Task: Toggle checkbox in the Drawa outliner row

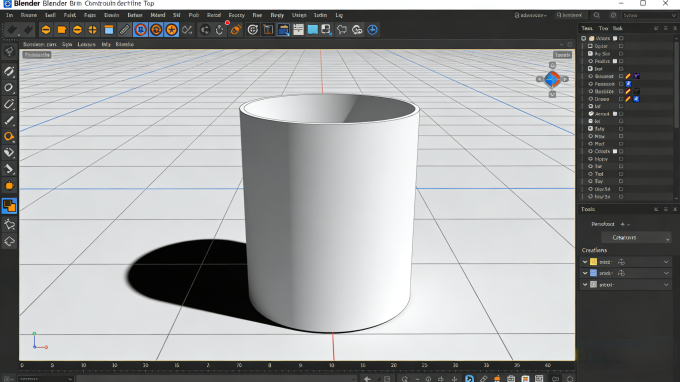Action: (621, 99)
